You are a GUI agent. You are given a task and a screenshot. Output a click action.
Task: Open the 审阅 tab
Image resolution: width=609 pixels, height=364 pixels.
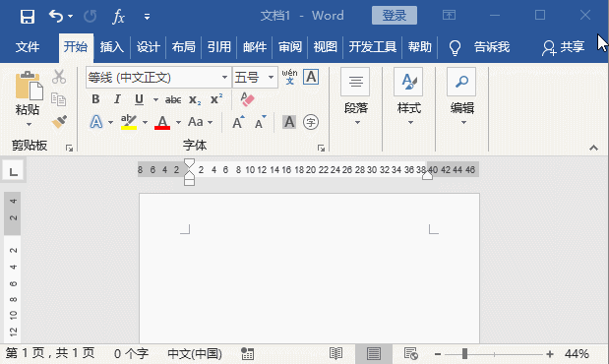coord(290,47)
